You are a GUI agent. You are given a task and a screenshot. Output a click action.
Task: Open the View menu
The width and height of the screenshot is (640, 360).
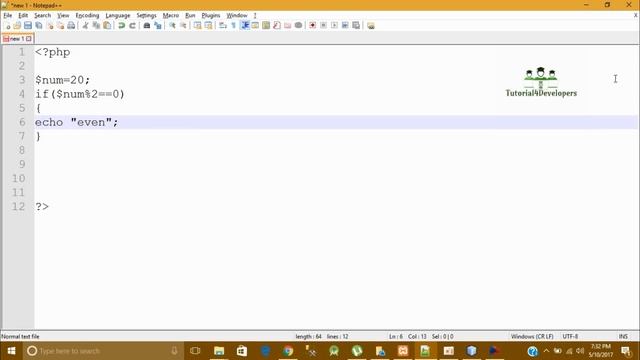(x=63, y=16)
